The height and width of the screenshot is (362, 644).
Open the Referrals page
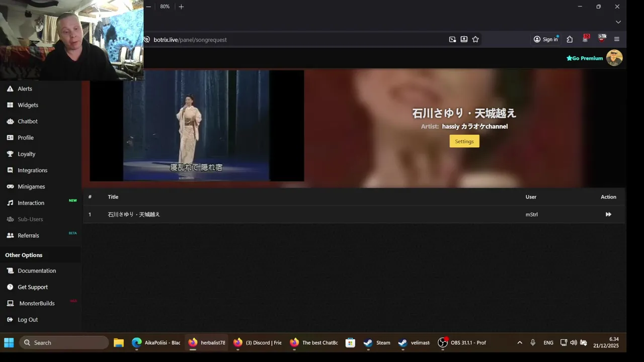click(28, 235)
